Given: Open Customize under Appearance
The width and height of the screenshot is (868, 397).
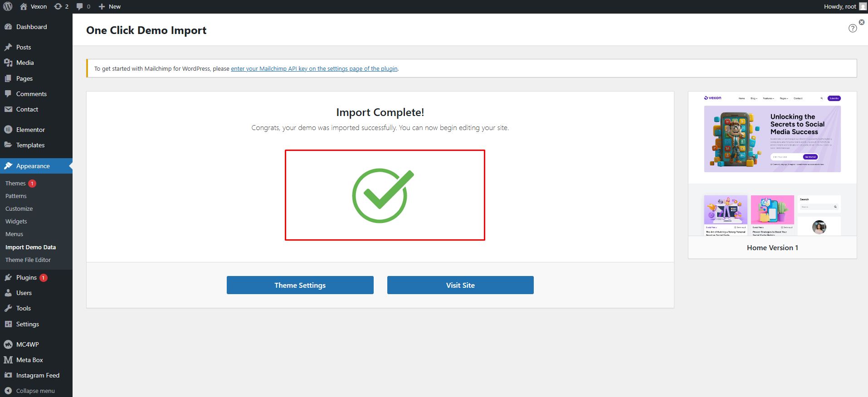Looking at the screenshot, I should (19, 208).
